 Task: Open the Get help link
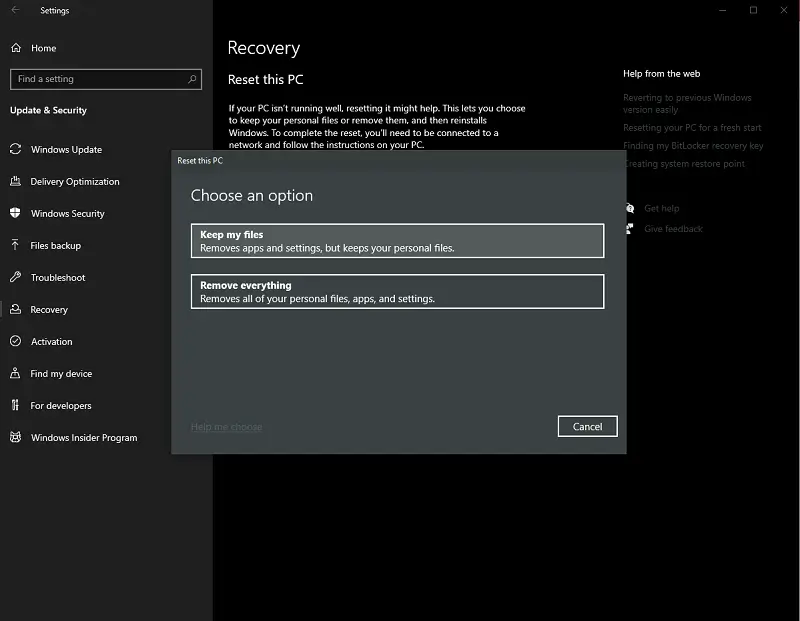(x=661, y=209)
